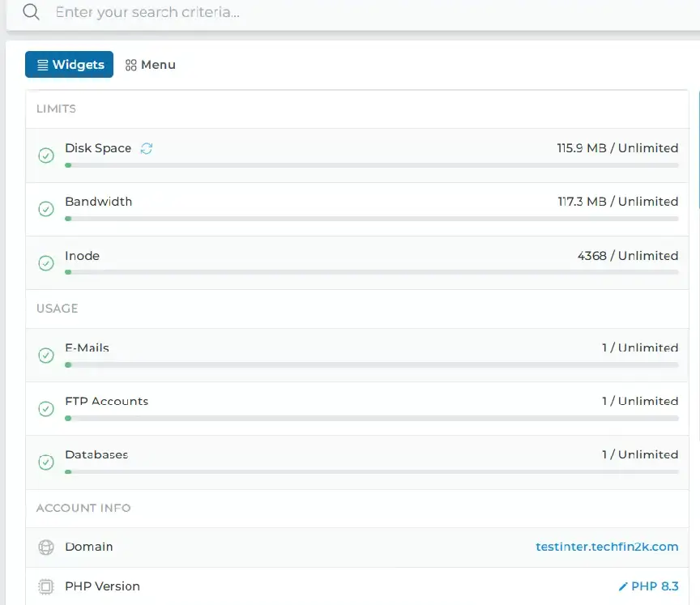Image resolution: width=700 pixels, height=605 pixels.
Task: Click the PHP Version label
Action: click(102, 586)
